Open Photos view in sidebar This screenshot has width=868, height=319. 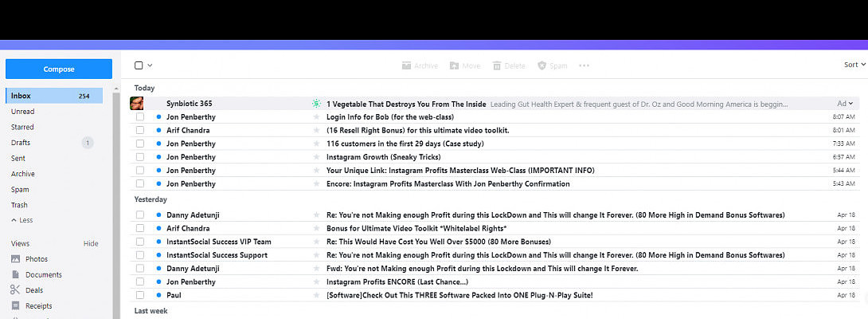36,259
